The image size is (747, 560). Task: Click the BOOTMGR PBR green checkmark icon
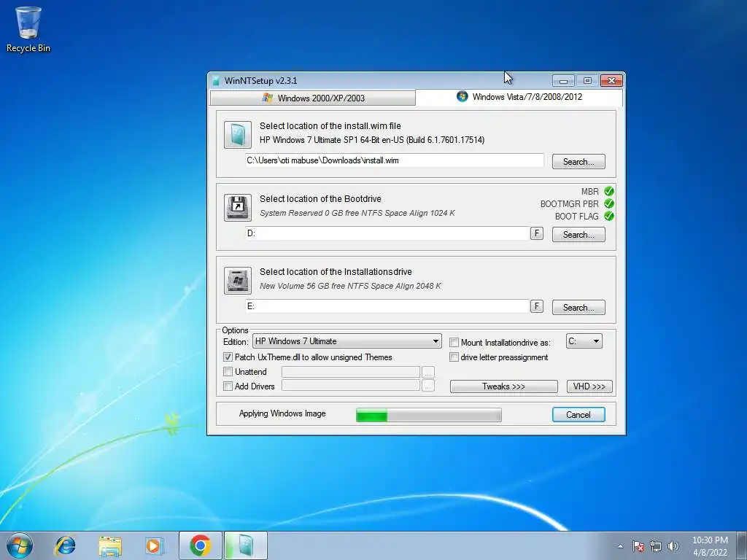tap(609, 203)
